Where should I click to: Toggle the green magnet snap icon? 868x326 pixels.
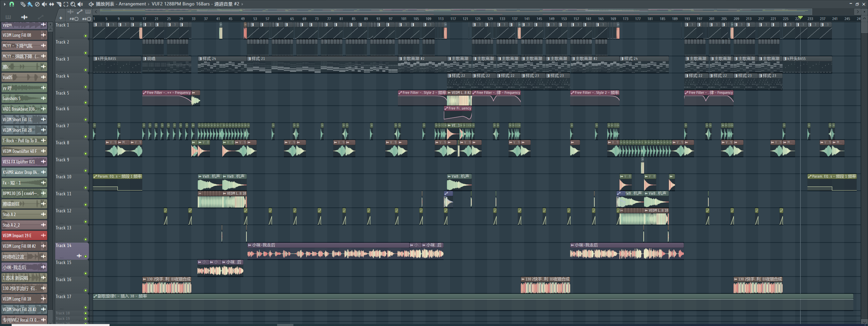pos(12,4)
